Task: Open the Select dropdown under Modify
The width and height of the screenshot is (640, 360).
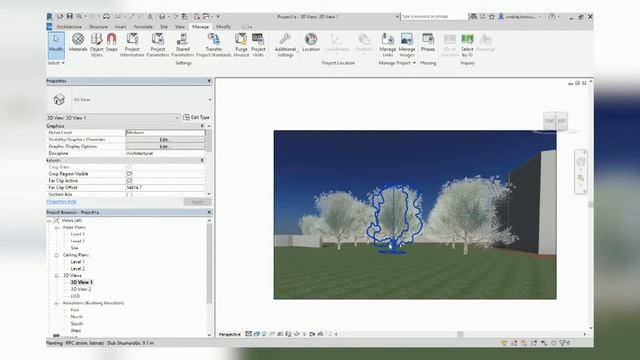Action: [x=56, y=63]
